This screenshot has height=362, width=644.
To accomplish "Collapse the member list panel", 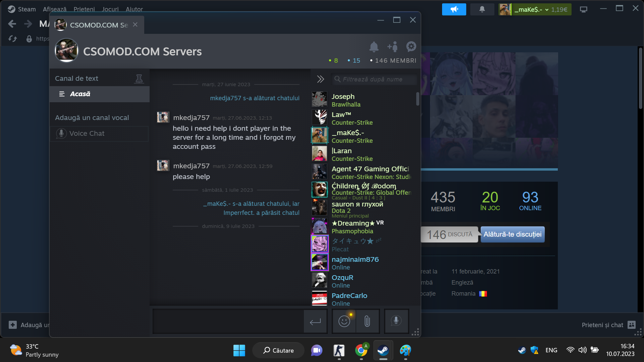I will pos(320,79).
